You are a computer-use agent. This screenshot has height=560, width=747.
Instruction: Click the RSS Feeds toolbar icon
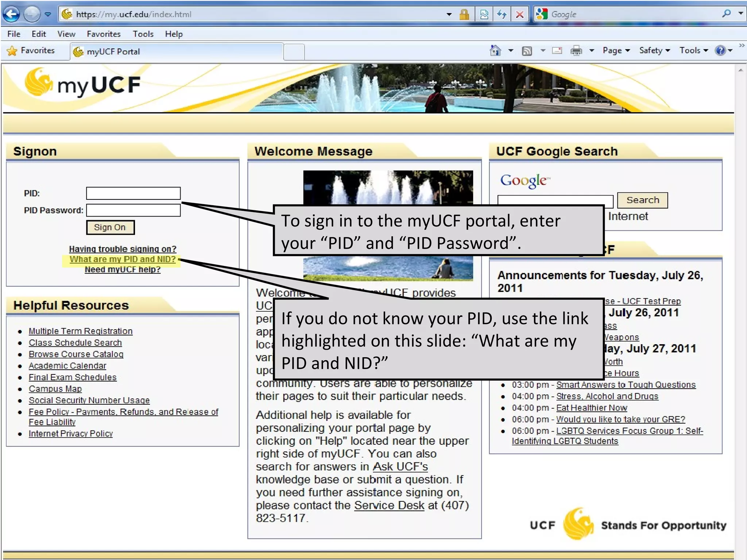(x=527, y=51)
